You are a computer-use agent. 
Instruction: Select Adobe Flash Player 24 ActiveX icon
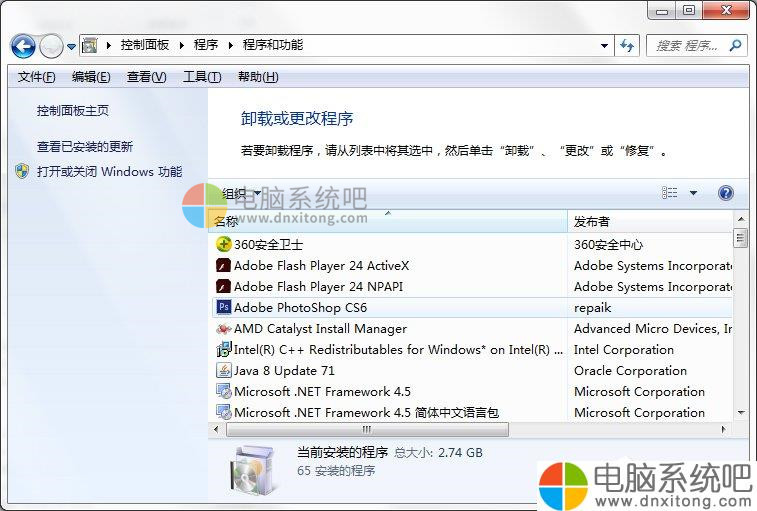(x=224, y=265)
